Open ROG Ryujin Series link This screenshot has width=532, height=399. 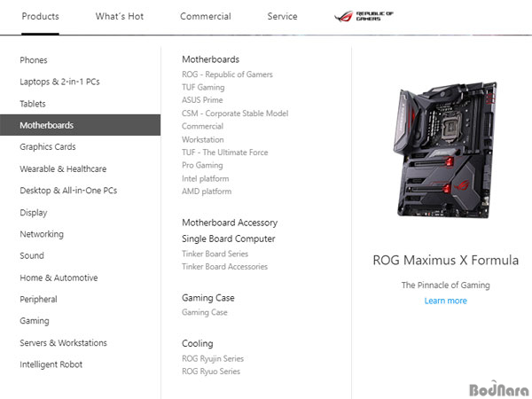tap(213, 358)
